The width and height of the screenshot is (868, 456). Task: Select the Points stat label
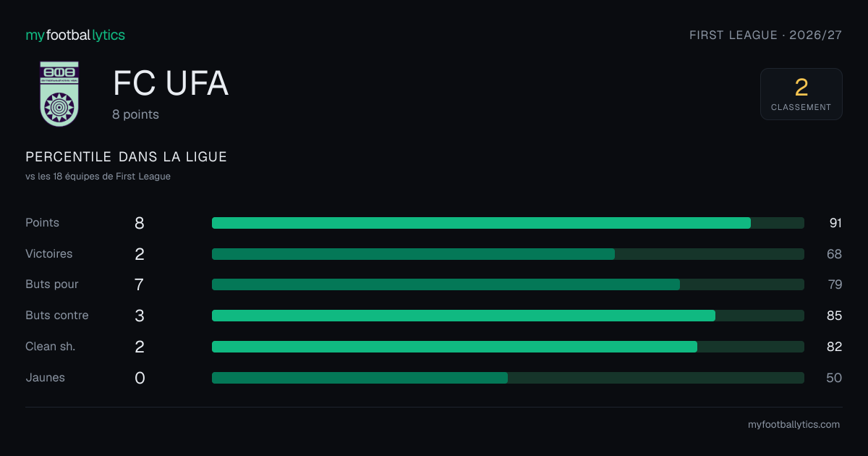click(42, 223)
